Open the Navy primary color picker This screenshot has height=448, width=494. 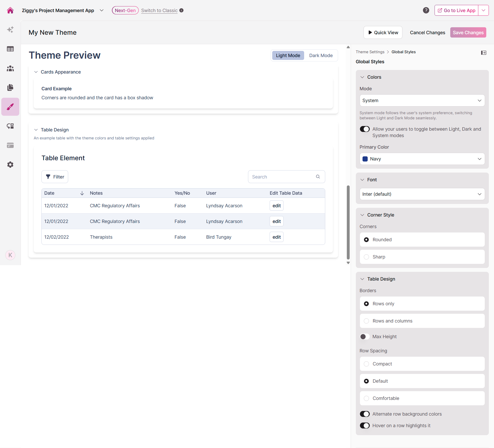coord(422,159)
